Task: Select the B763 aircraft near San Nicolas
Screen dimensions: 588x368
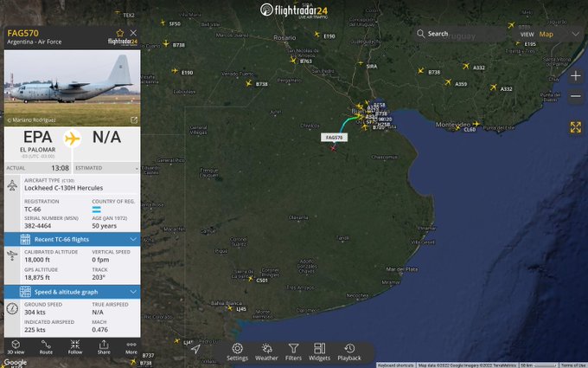Action: click(293, 60)
